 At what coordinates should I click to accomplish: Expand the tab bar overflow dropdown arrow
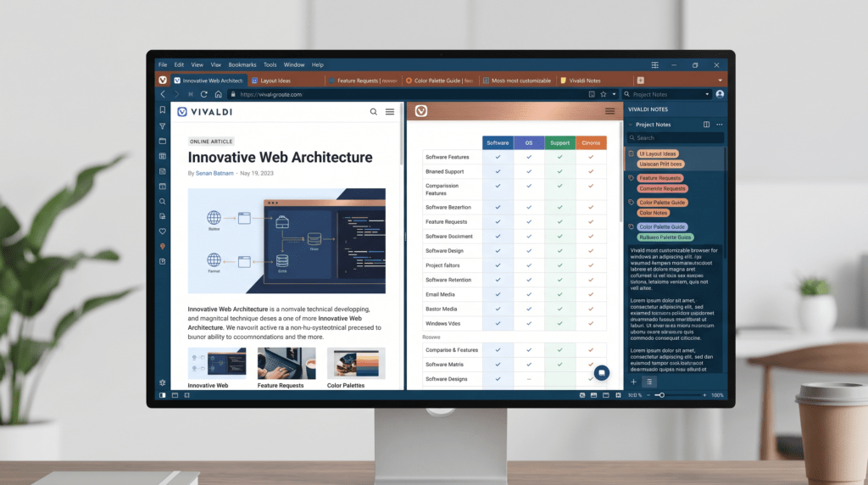720,81
